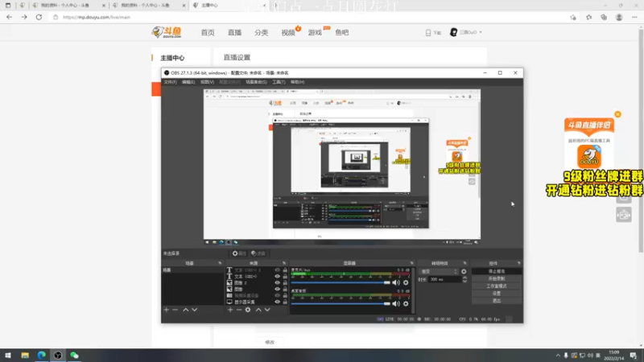
Task: Open the Edge profile avatar icon
Action: [619, 17]
